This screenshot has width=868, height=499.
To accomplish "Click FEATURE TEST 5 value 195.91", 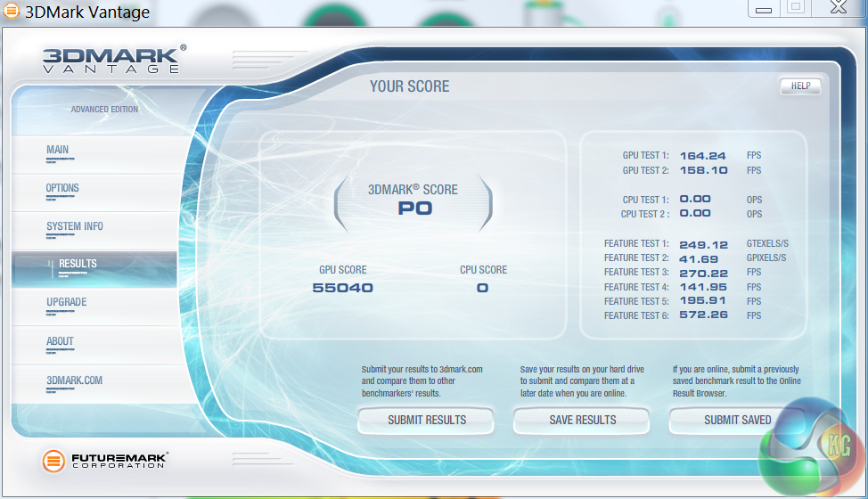I will pyautogui.click(x=702, y=300).
